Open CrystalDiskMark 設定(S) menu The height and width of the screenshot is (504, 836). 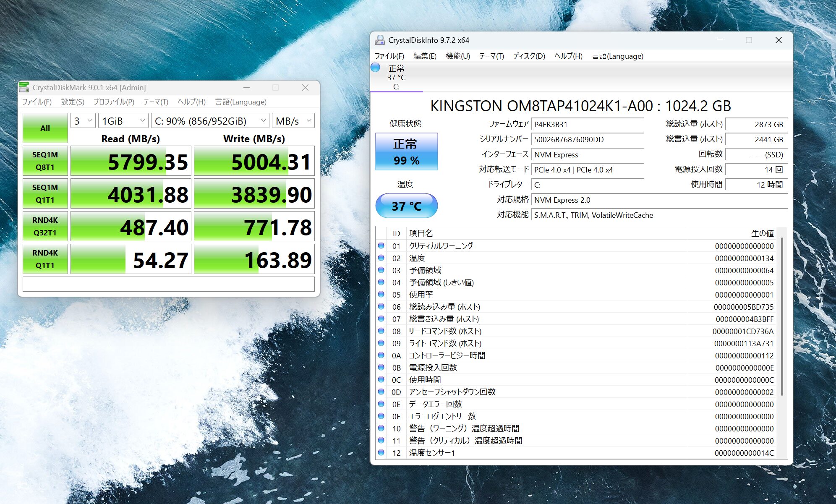[73, 102]
